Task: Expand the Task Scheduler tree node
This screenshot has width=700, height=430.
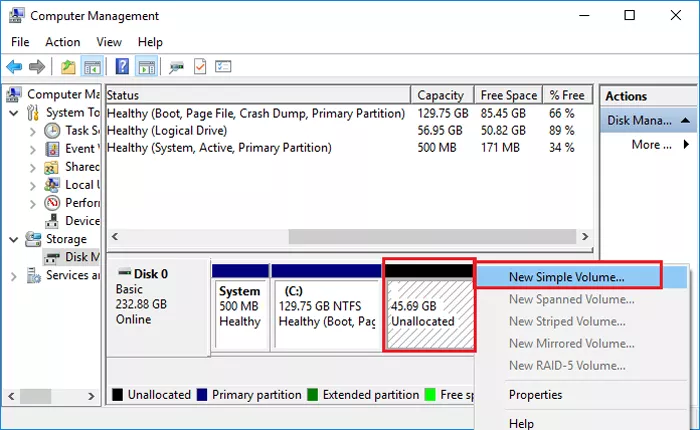Action: click(32, 131)
